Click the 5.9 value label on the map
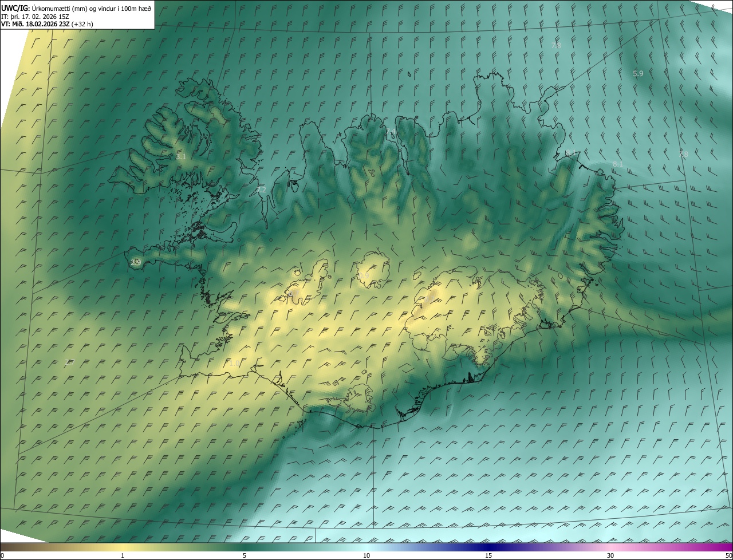This screenshot has width=733, height=560. tap(638, 74)
